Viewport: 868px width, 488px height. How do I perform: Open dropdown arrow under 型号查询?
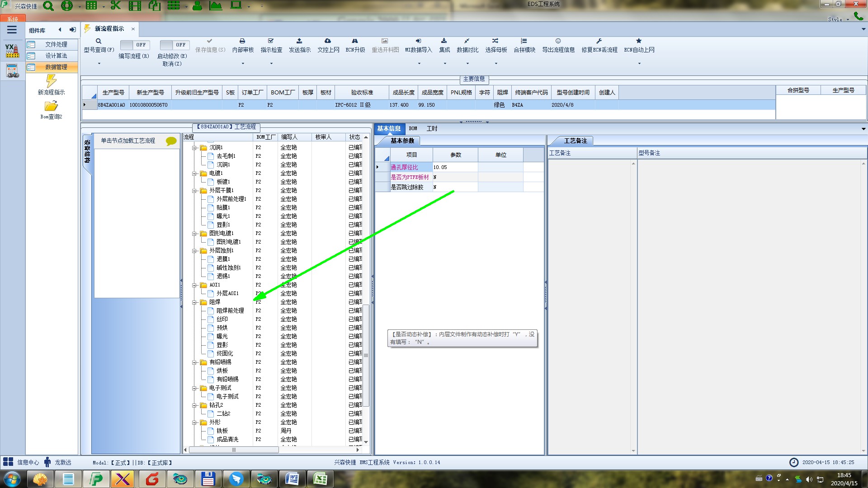pos(99,64)
